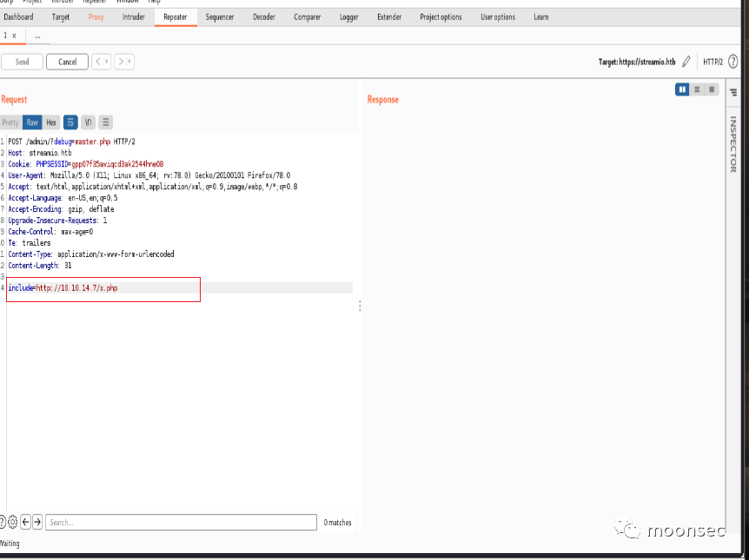Open the Learn tab
Screen dimensions: 749x560
(540, 16)
